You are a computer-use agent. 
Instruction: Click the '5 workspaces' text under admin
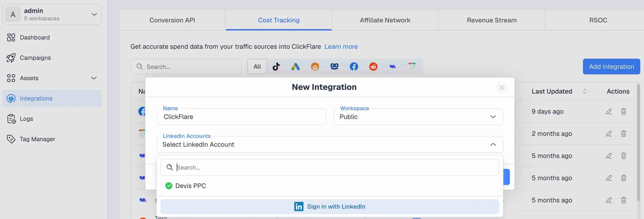click(42, 19)
